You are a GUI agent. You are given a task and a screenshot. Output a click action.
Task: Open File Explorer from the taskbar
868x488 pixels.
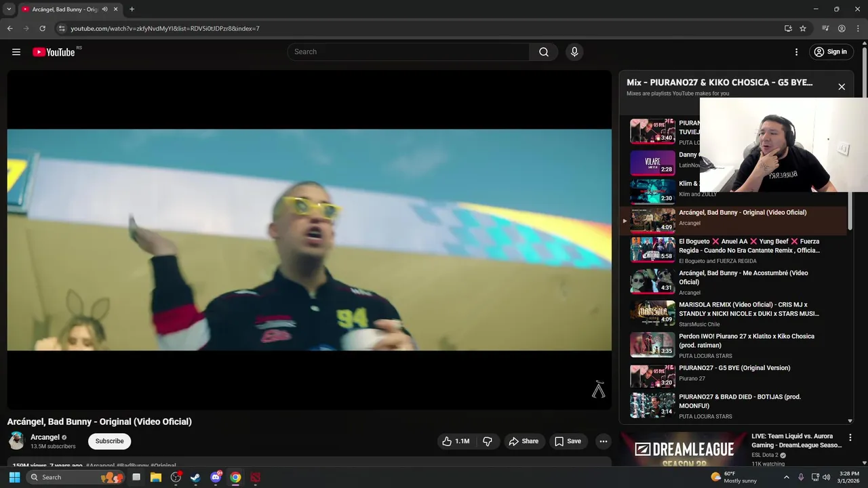(x=156, y=477)
